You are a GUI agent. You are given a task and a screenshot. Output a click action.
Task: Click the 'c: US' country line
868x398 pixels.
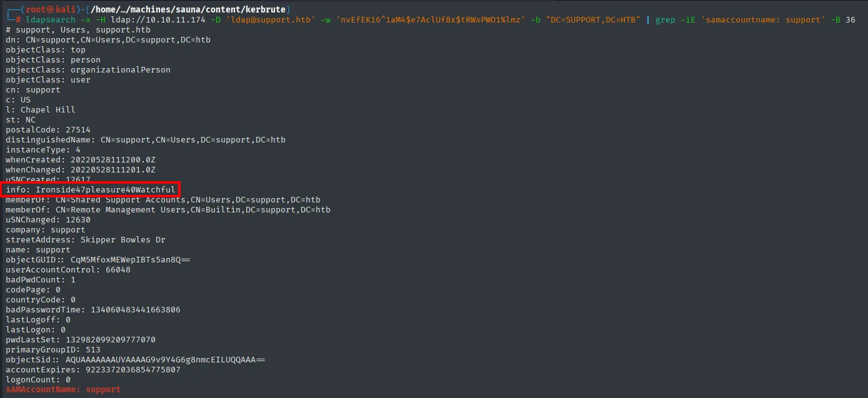point(18,100)
